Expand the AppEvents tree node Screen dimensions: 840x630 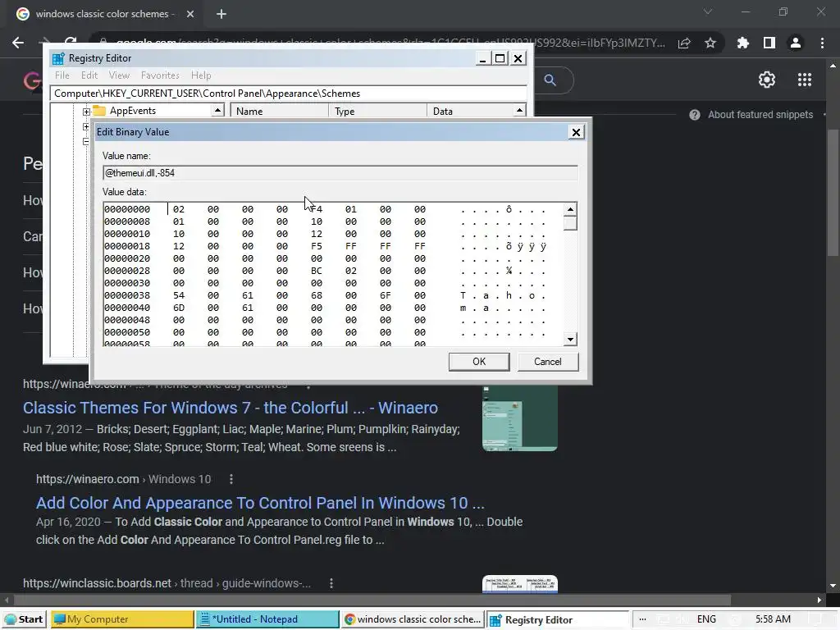[x=86, y=112]
